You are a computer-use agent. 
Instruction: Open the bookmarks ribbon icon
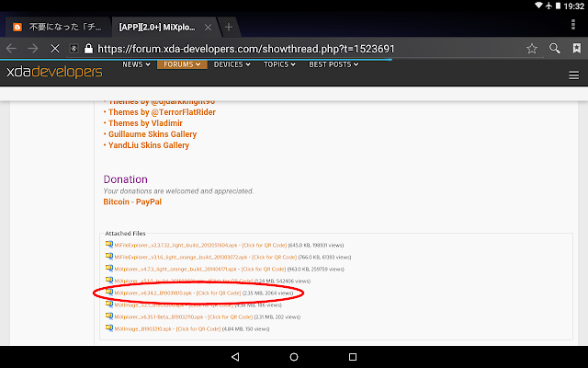pyautogui.click(x=577, y=49)
